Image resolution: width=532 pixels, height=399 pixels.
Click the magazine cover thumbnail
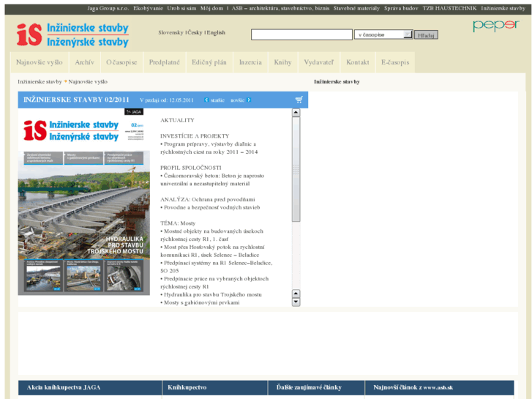84,202
